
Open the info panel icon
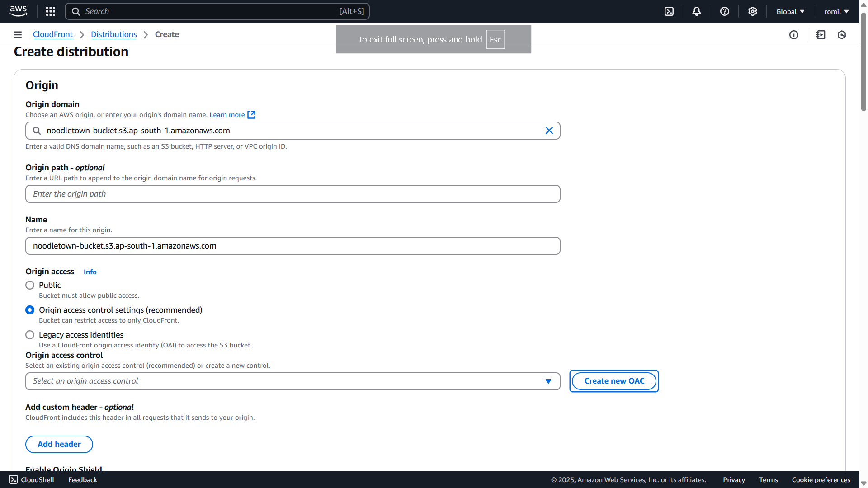pos(794,35)
